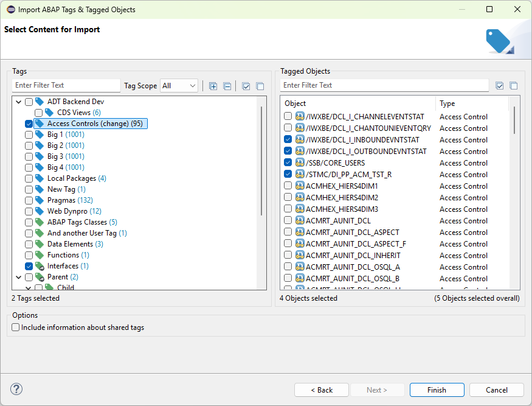Viewport: 532px width, 406px height.
Task: Click icon of ACMRT_AUNIT_DCL_OSQL_B object
Action: coord(300,278)
